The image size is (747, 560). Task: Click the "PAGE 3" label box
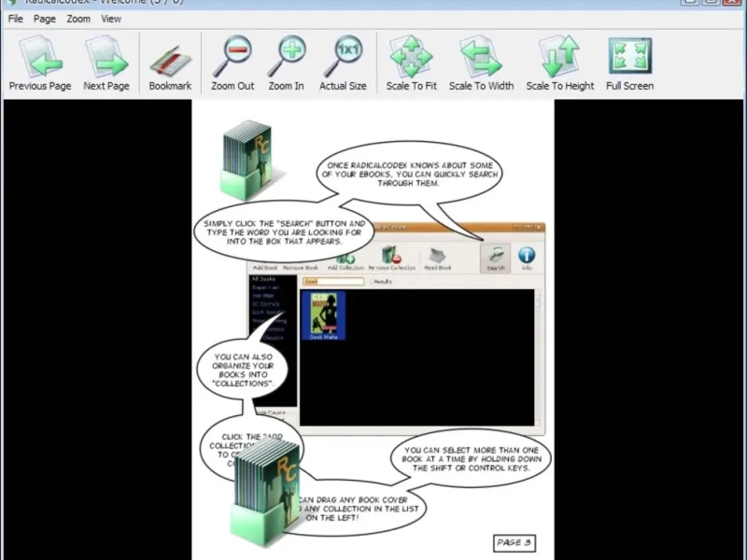coord(514,543)
